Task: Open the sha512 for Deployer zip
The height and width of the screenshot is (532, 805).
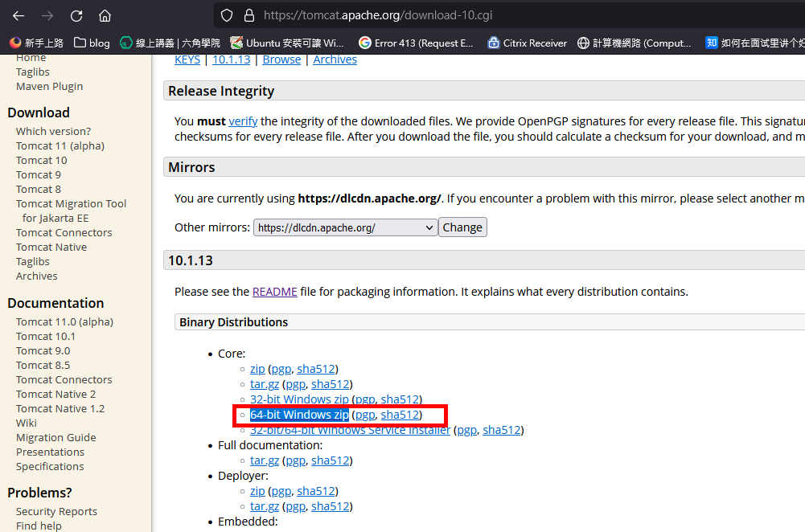Action: point(316,491)
